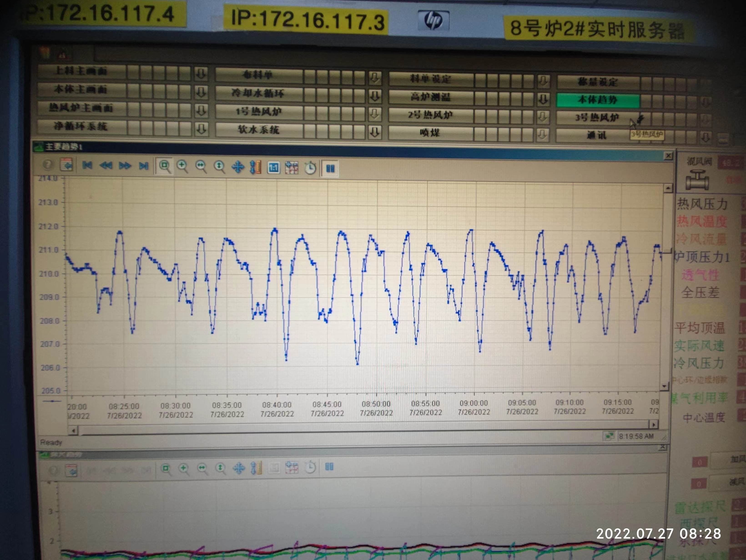Expand the arrow next to 本体主画面
The image size is (746, 560).
201,92
